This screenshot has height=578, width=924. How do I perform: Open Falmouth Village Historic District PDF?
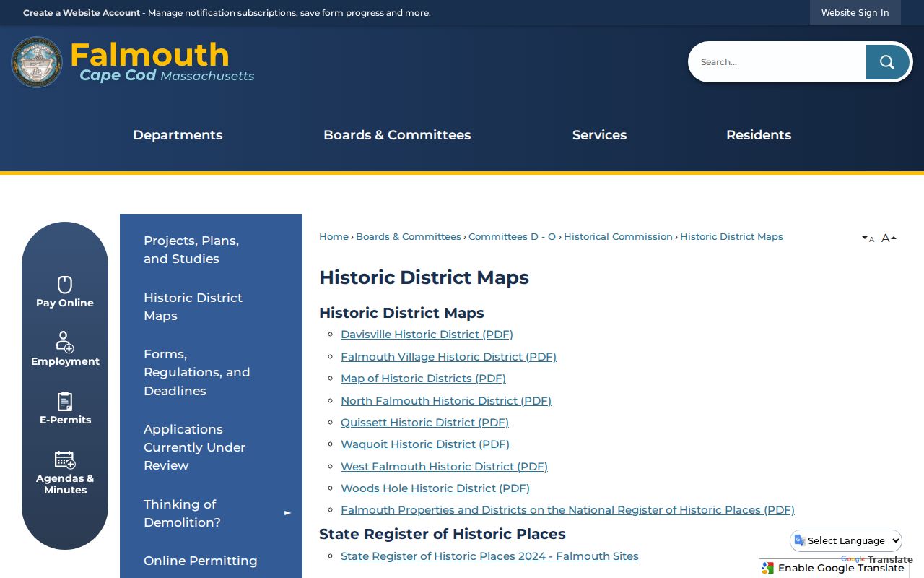pos(448,357)
